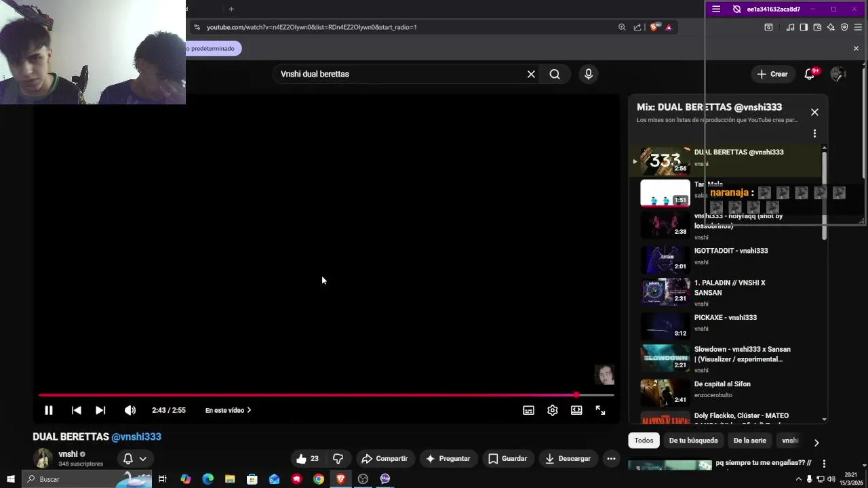Viewport: 868px width, 488px height.
Task: Select the 'De la serie' filter chip
Action: (x=749, y=441)
